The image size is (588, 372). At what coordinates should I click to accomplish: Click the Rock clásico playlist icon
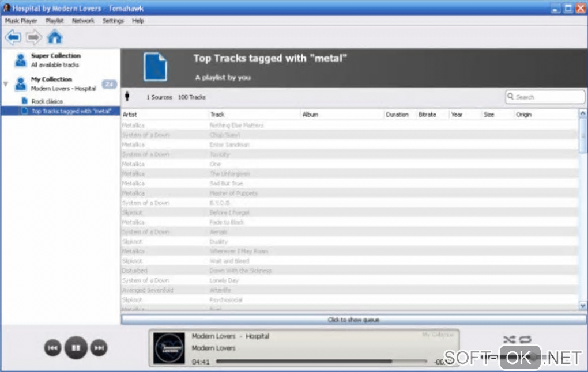[x=25, y=101]
